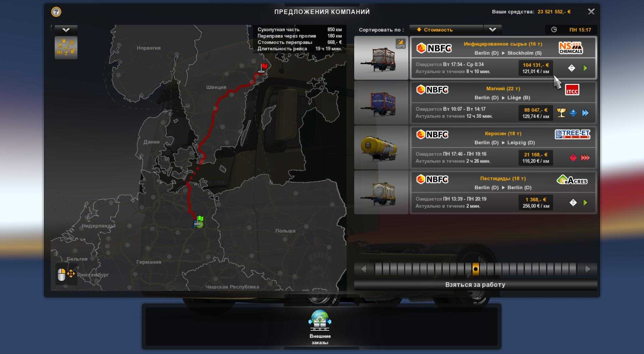Click the Норвегия label on the map
Screen dimensions: 644x354
[149, 48]
